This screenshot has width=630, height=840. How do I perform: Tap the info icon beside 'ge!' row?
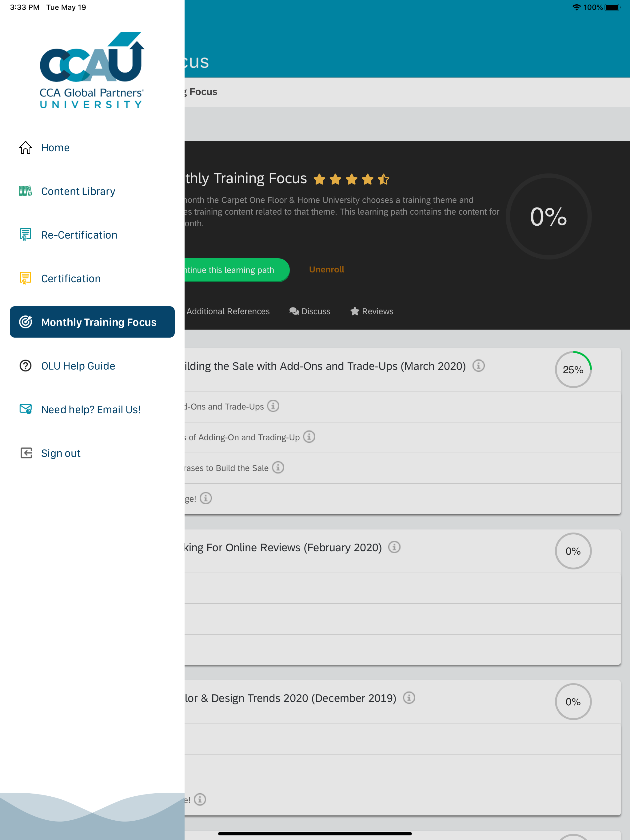tap(205, 498)
